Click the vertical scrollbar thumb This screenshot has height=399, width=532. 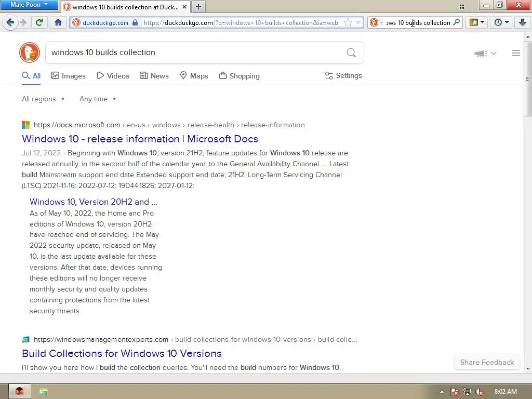point(527,79)
